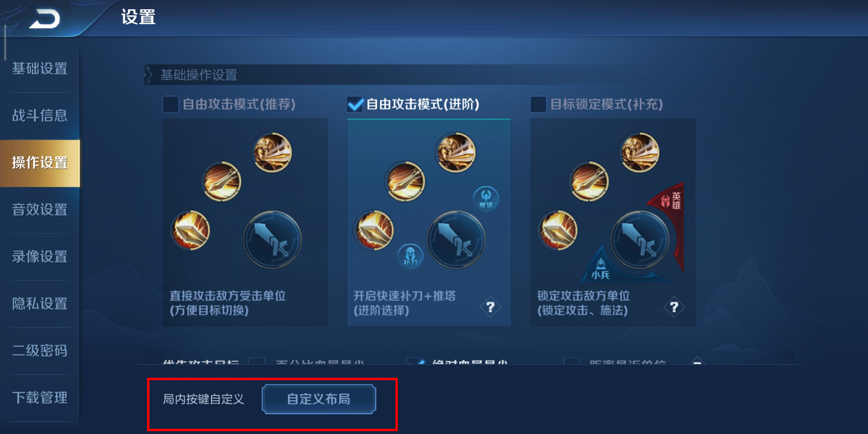Viewport: 868px width, 434px height.
Task: Click the 自定义布局 button
Action: pos(319,399)
